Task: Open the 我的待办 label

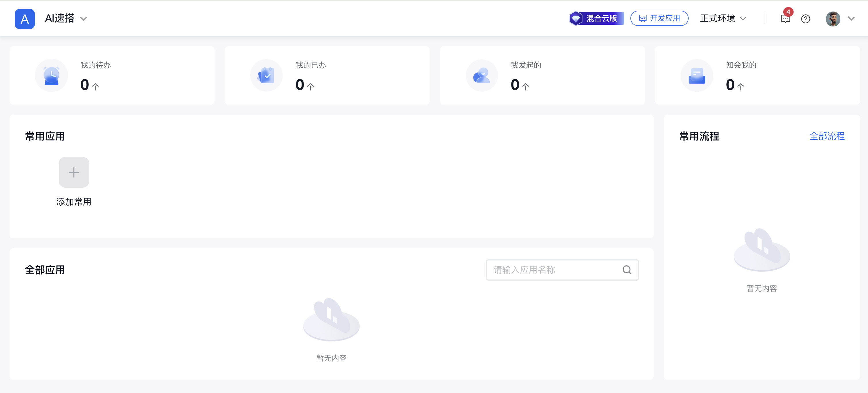Action: (x=96, y=65)
